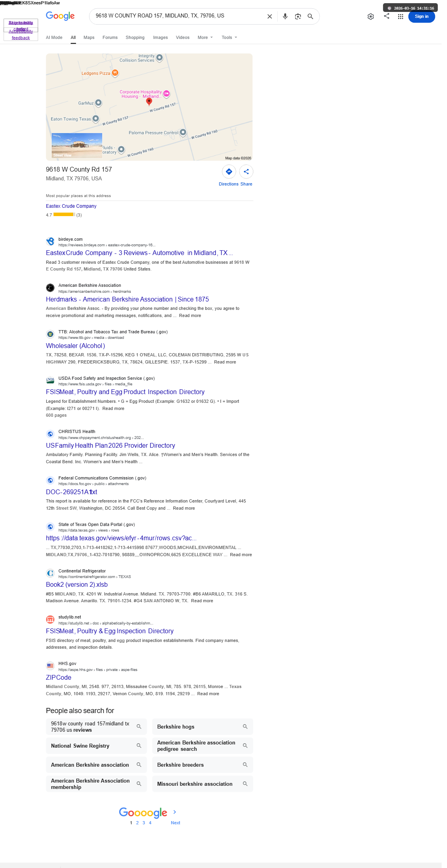This screenshot has width=447, height=868.
Task: Select the Ledgens Pizza map marker
Action: tap(115, 73)
